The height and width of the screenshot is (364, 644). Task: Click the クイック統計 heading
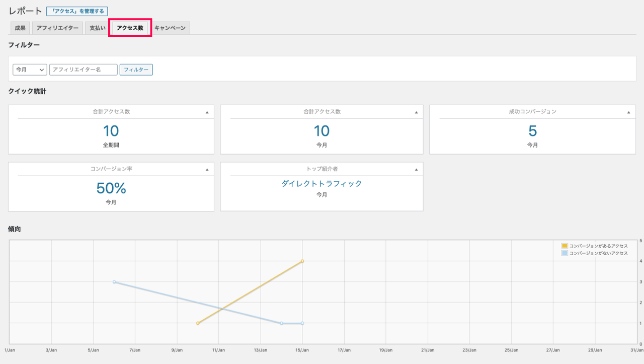pos(28,91)
